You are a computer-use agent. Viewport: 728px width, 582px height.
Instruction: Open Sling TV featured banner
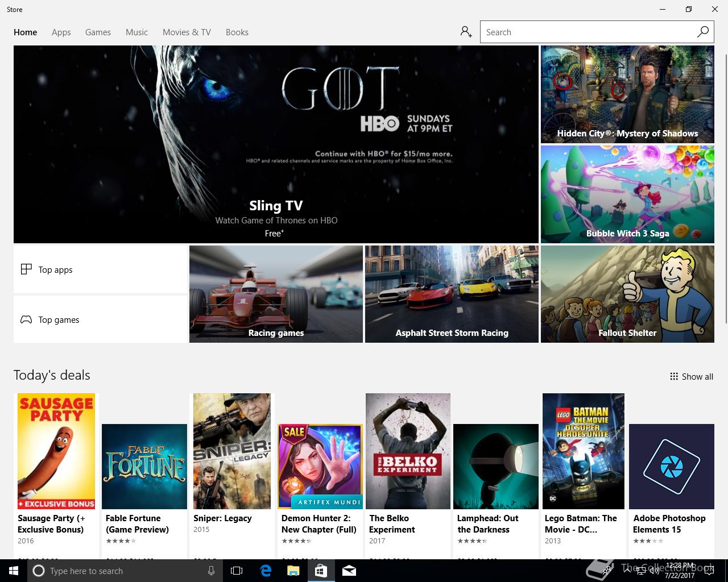pos(276,144)
